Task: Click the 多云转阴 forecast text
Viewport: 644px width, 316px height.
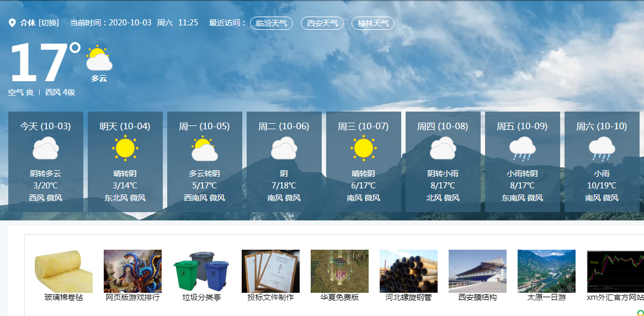Action: [x=205, y=173]
